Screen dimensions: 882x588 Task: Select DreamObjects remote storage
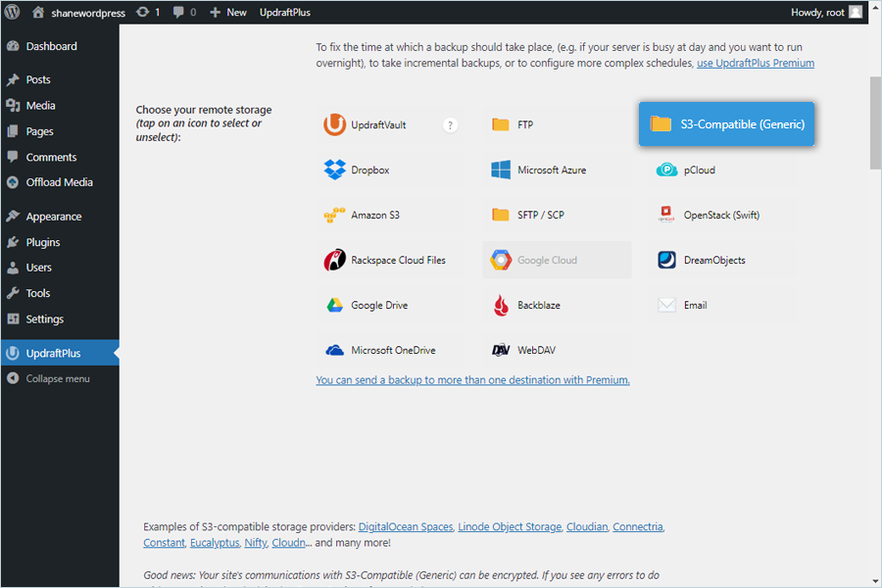722,260
